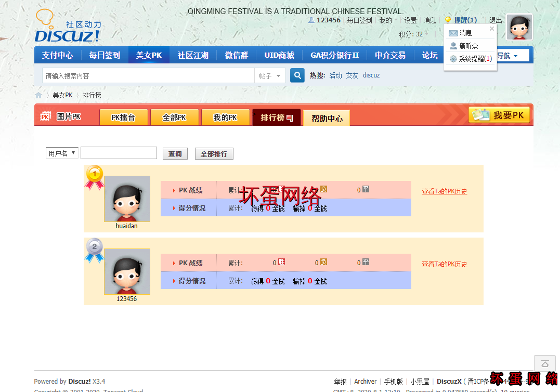Open 设置 in top bar

[410, 20]
